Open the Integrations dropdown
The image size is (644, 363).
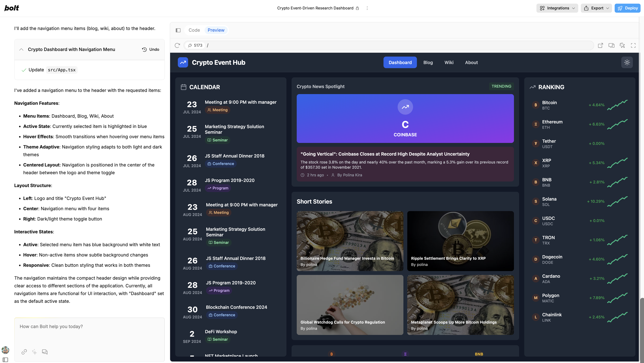pyautogui.click(x=557, y=8)
